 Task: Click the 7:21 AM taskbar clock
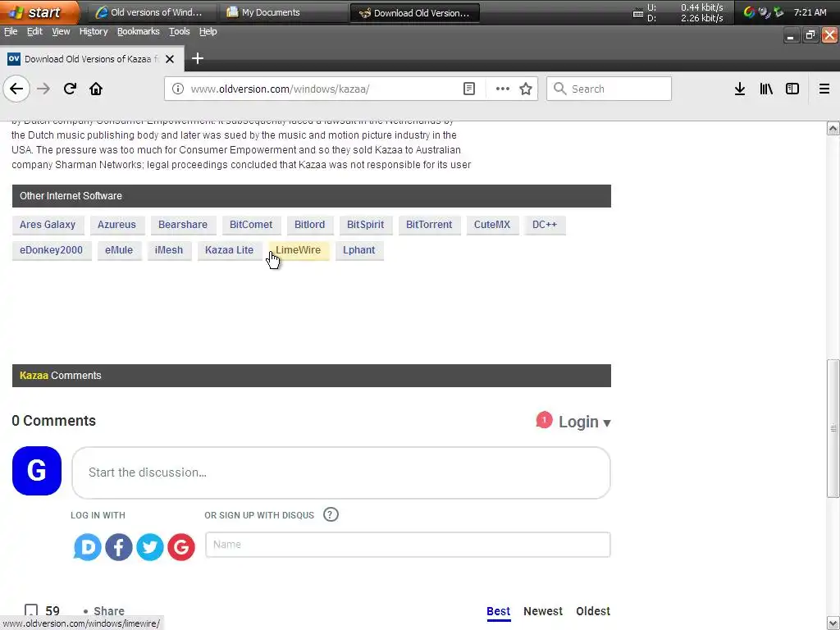click(x=810, y=12)
